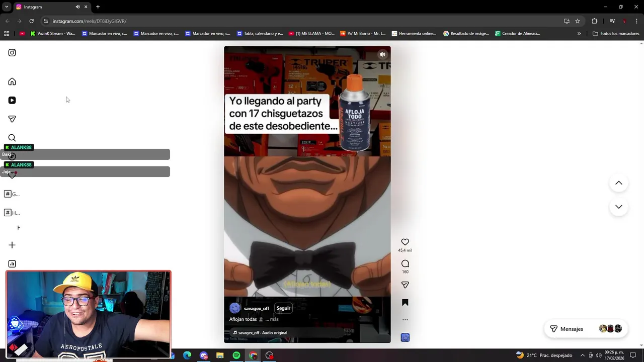Click savagex_off profile avatar

(235, 308)
